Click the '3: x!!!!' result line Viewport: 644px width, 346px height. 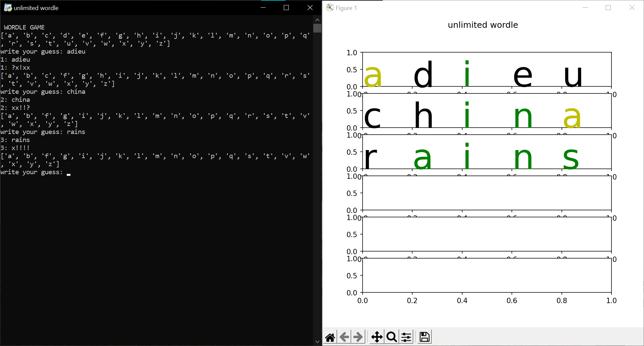[15, 148]
